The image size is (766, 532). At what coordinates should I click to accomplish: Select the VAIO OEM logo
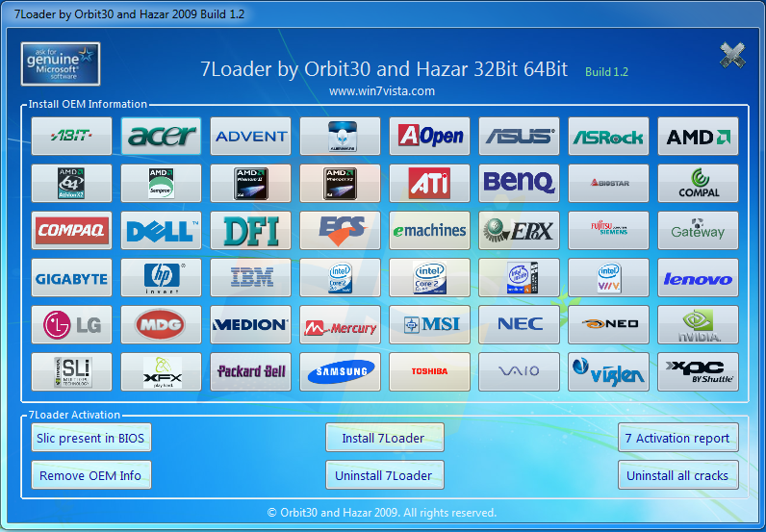coord(519,371)
